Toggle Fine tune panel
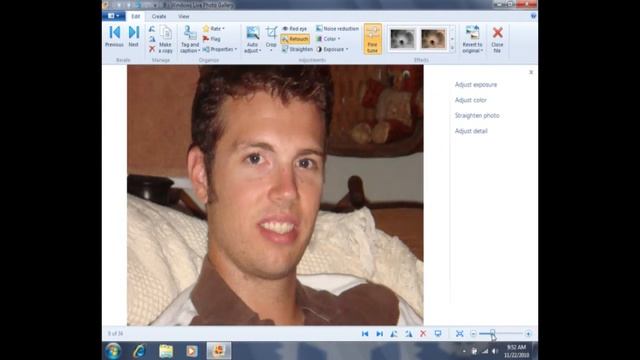Screen dimensions: 640x360 372,39
